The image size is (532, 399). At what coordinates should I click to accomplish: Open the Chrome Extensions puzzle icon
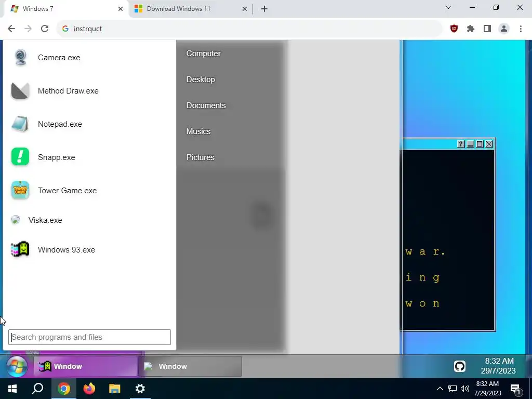[470, 29]
